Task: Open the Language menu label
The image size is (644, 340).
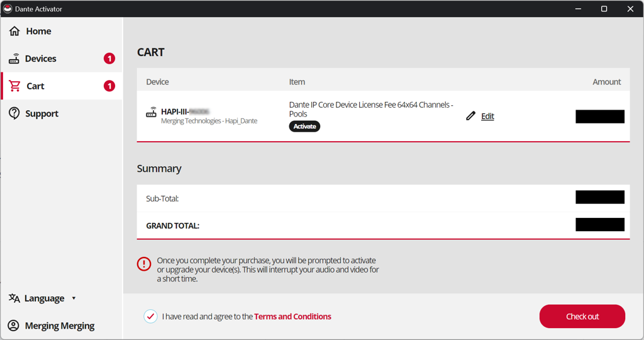Action: coord(45,298)
